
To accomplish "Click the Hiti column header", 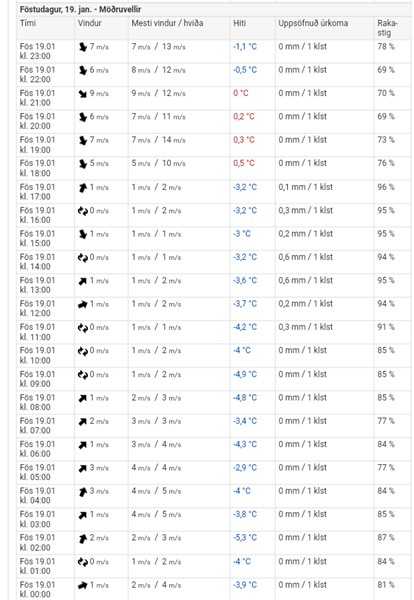I will point(240,23).
